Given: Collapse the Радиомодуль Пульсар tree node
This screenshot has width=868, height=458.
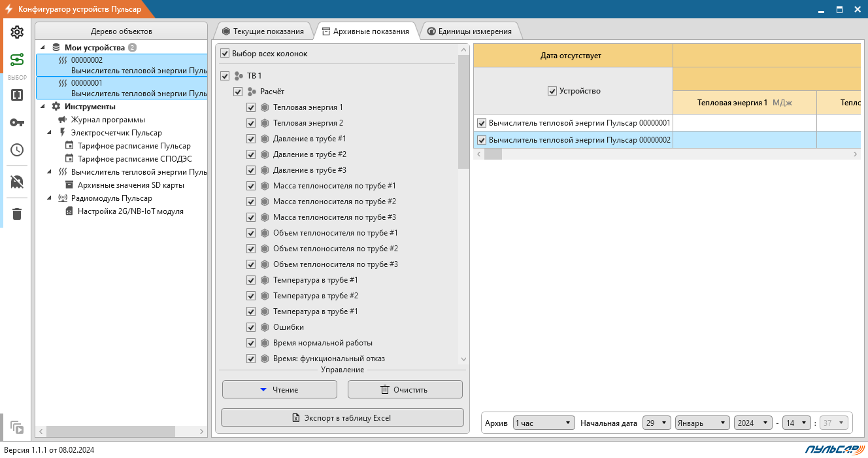Looking at the screenshot, I should pos(50,198).
